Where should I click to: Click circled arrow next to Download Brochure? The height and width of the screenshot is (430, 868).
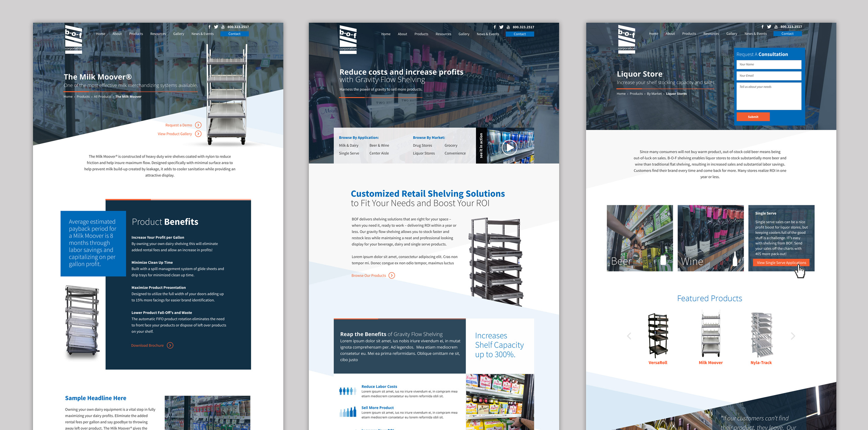coord(170,345)
